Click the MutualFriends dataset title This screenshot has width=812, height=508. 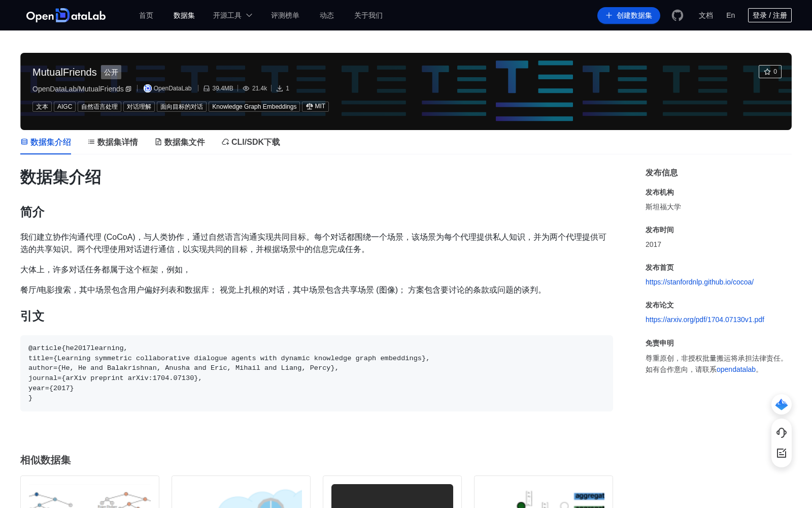(64, 72)
